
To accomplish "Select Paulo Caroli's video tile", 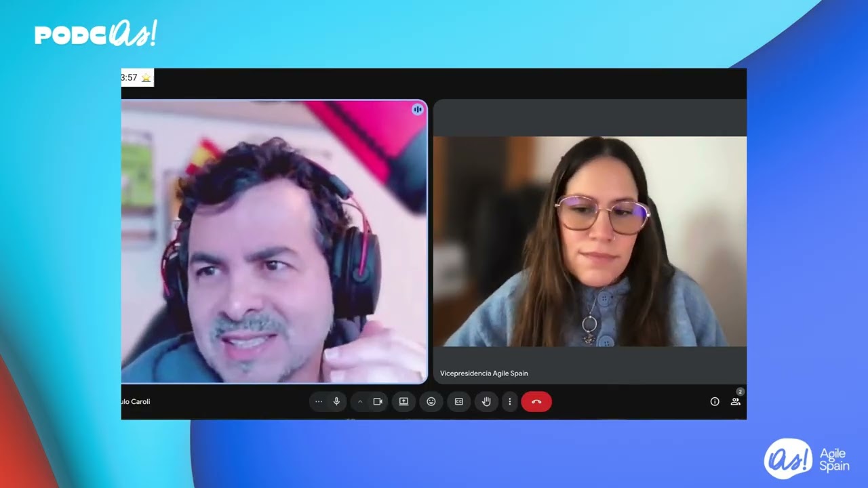I will tap(274, 241).
